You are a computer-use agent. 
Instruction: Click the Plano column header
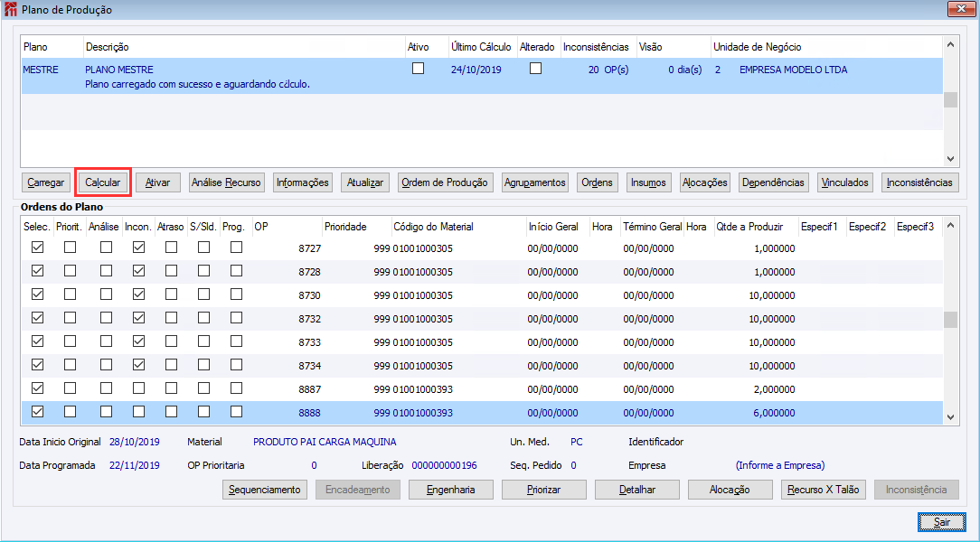[x=52, y=47]
